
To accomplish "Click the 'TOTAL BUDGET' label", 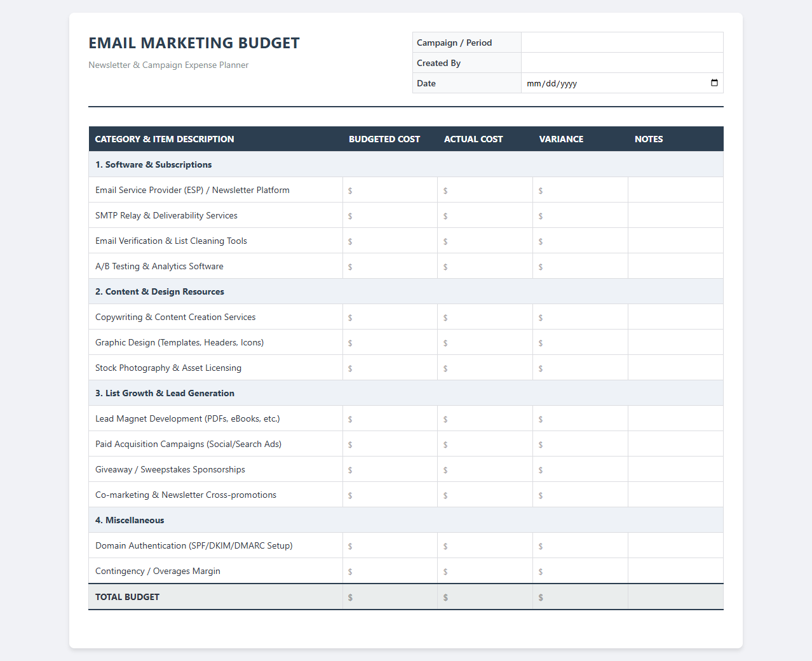I will pyautogui.click(x=127, y=597).
